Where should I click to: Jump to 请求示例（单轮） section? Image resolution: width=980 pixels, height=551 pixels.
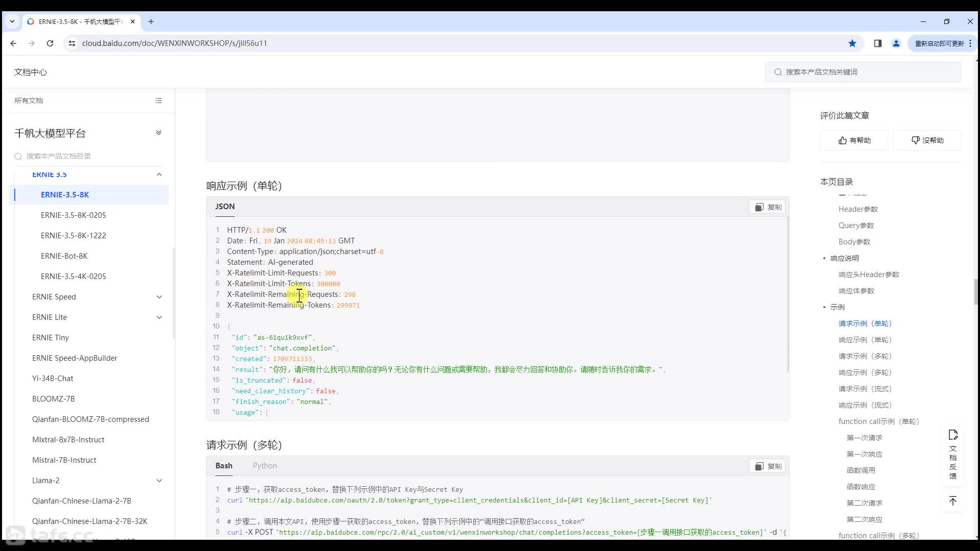tap(865, 323)
